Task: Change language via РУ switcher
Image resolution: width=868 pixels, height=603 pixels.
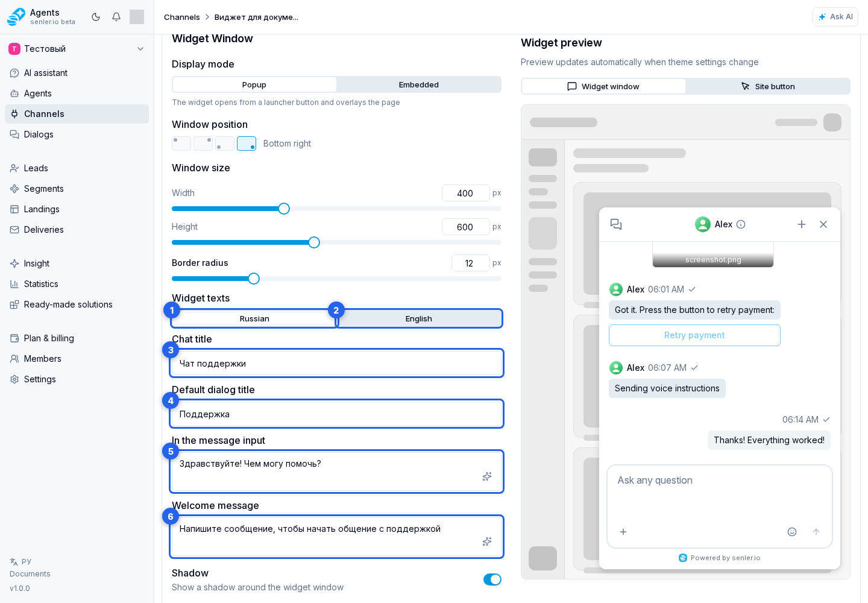Action: (20, 561)
